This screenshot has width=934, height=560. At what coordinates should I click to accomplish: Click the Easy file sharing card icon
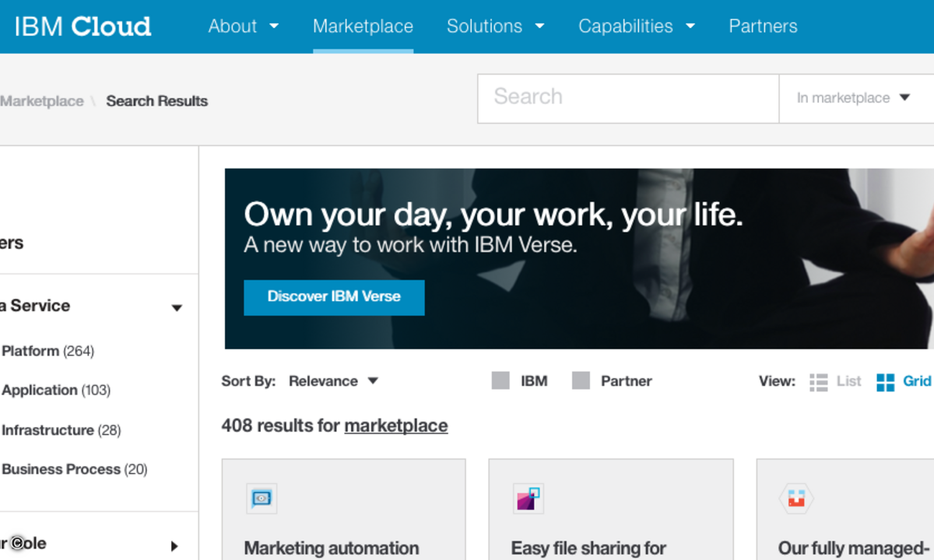(528, 499)
